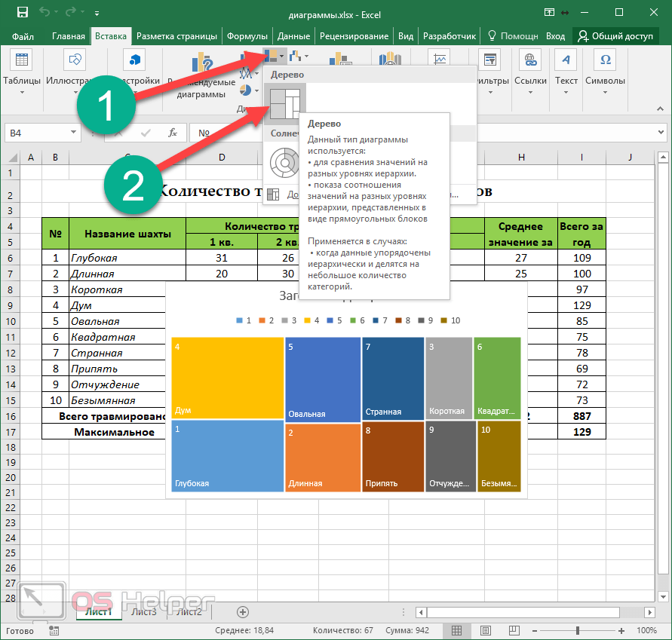
Task: Add a new sheet with plus icon
Action: [242, 611]
